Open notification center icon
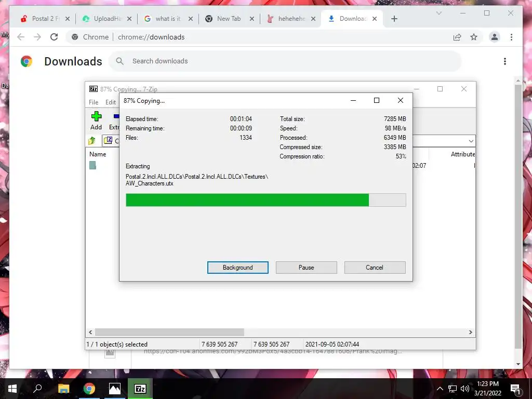 (515, 389)
